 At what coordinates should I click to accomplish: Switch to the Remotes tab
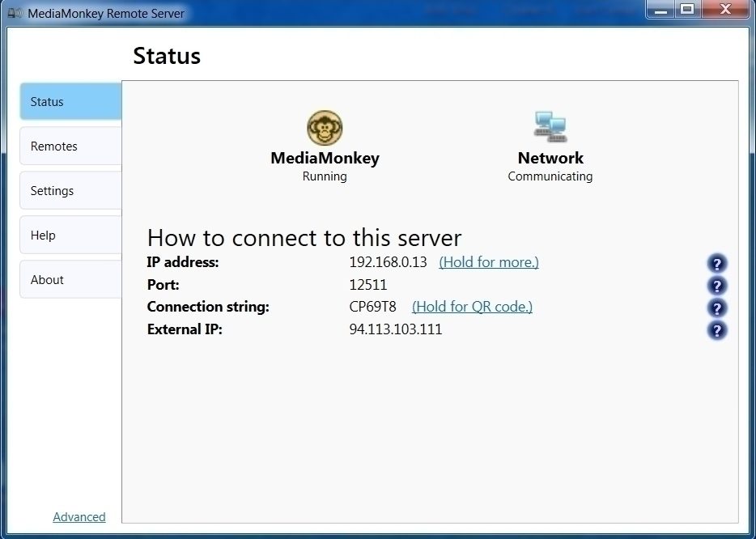(x=70, y=146)
